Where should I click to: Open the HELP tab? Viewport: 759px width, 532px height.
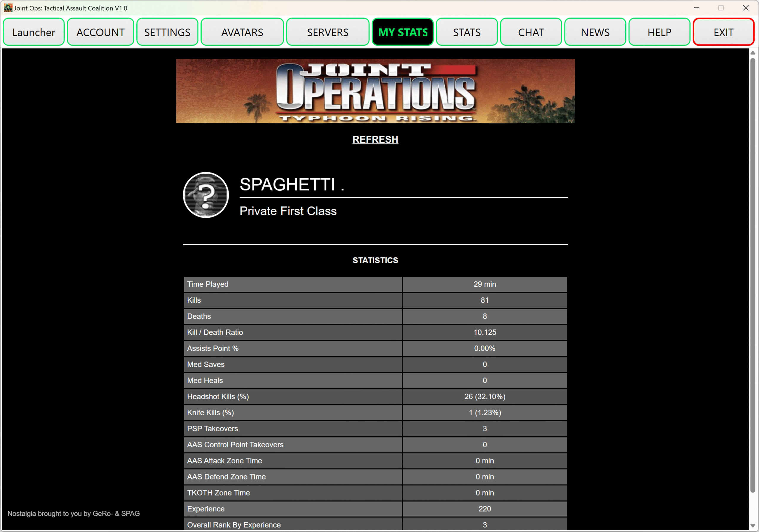[659, 32]
